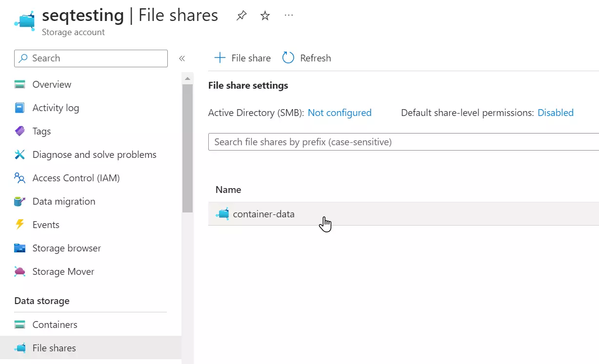Click the Events lightning bolt icon
The width and height of the screenshot is (599, 364).
click(20, 225)
